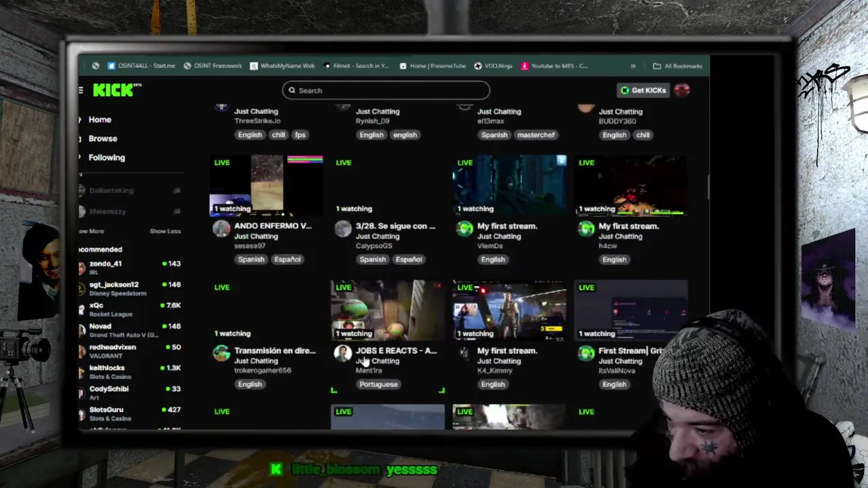The width and height of the screenshot is (868, 488).
Task: Open the JOBS E REACTS stream title
Action: (396, 350)
